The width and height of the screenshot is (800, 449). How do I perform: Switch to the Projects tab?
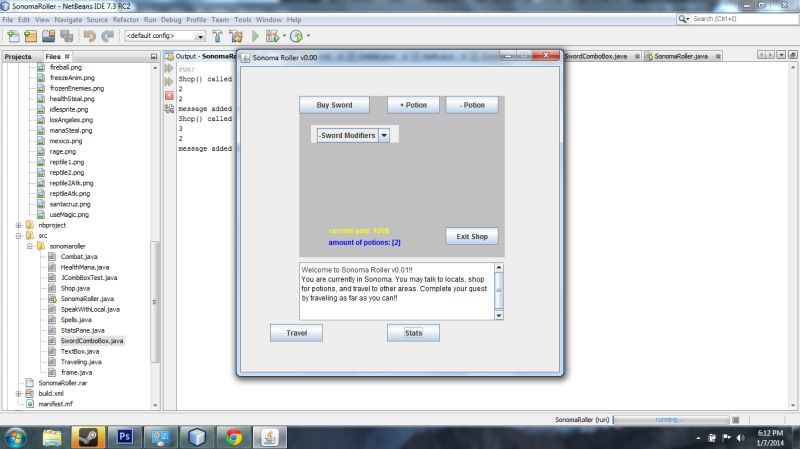tap(18, 57)
